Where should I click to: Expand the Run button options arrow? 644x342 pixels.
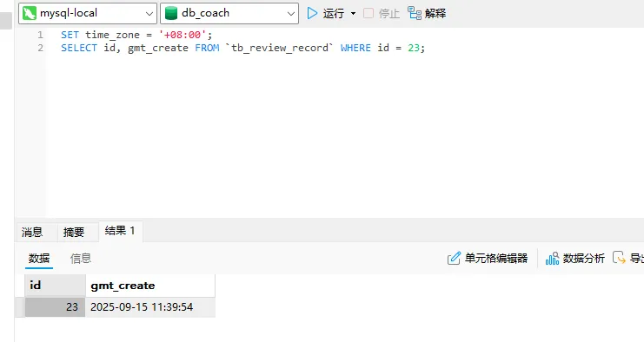[353, 14]
